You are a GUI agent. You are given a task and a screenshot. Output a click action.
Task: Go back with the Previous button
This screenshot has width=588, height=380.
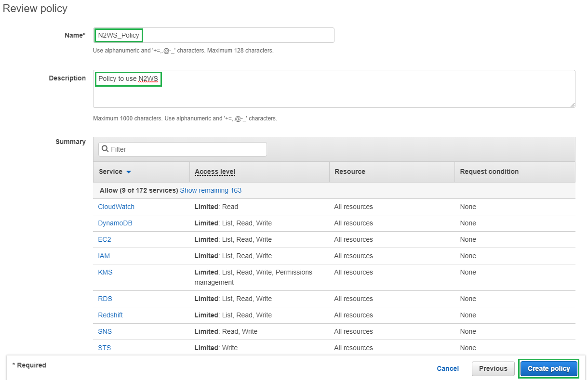point(493,368)
